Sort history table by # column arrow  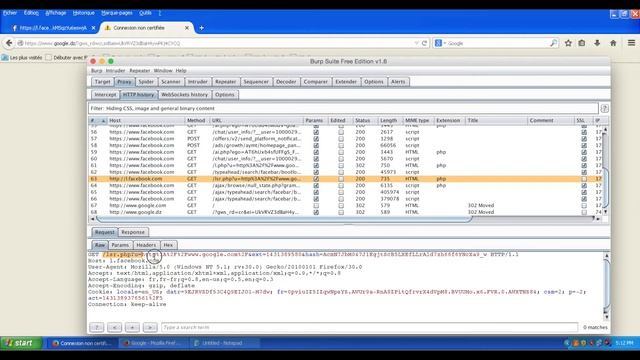coord(103,120)
